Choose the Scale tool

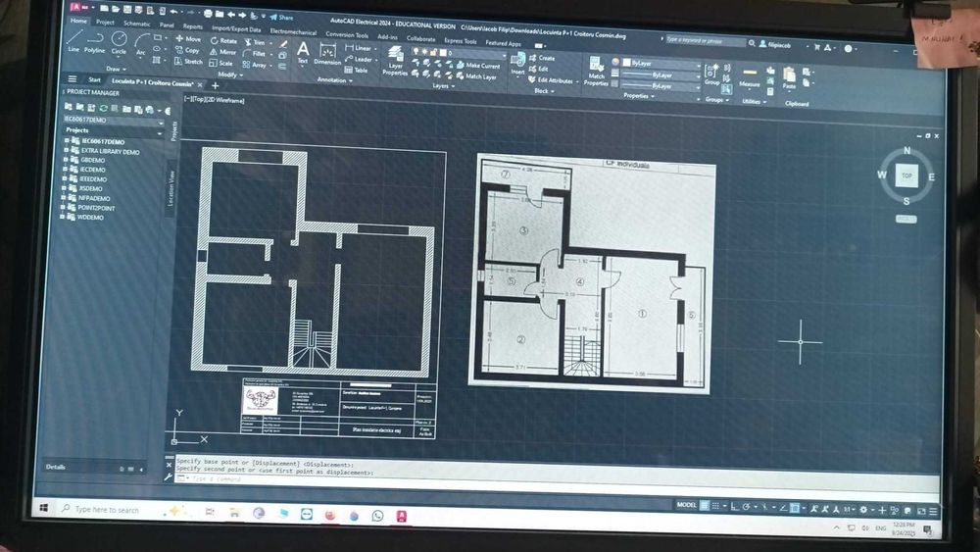[221, 63]
